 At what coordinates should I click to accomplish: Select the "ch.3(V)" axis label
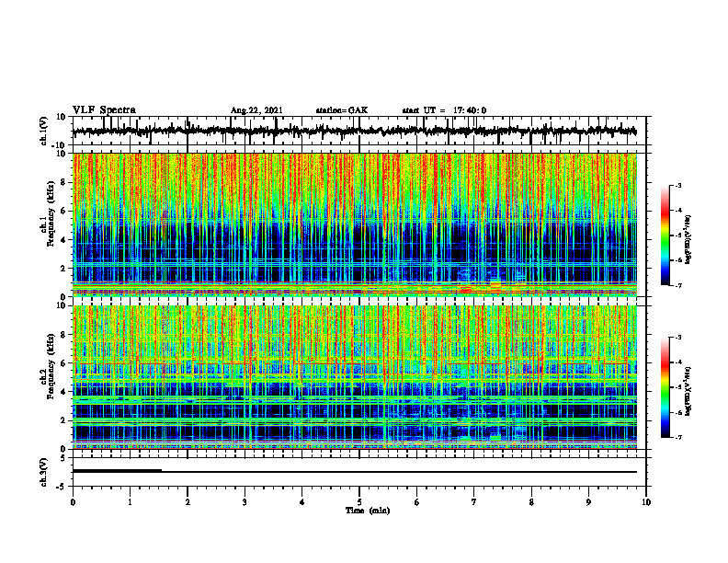(44, 472)
